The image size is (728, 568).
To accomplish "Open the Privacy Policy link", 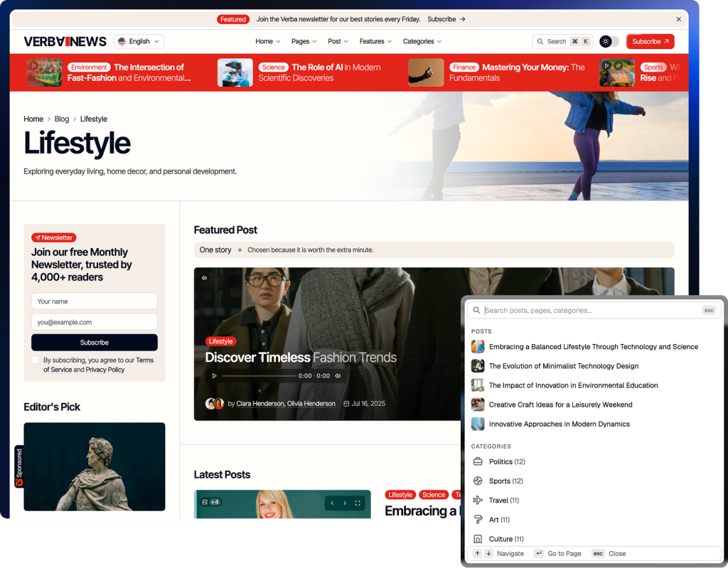I will coord(105,370).
